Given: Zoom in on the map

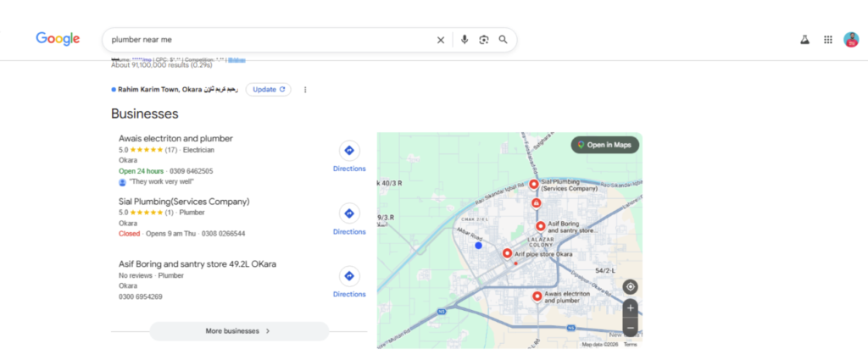Looking at the screenshot, I should (630, 308).
